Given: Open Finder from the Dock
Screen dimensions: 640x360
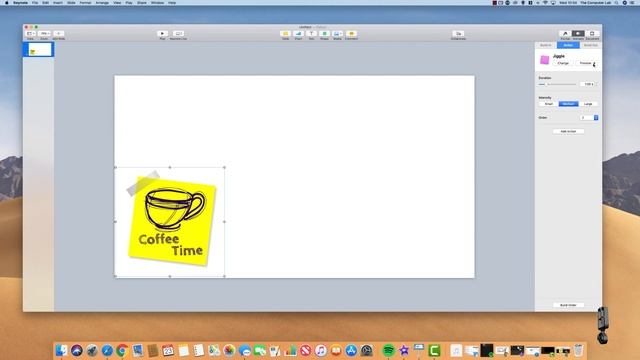Looking at the screenshot, I should 61,350.
